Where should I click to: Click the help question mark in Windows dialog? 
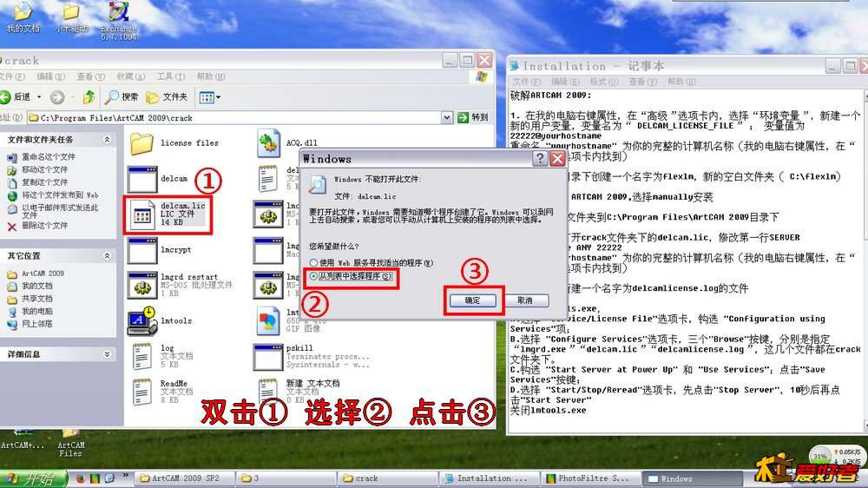point(539,159)
